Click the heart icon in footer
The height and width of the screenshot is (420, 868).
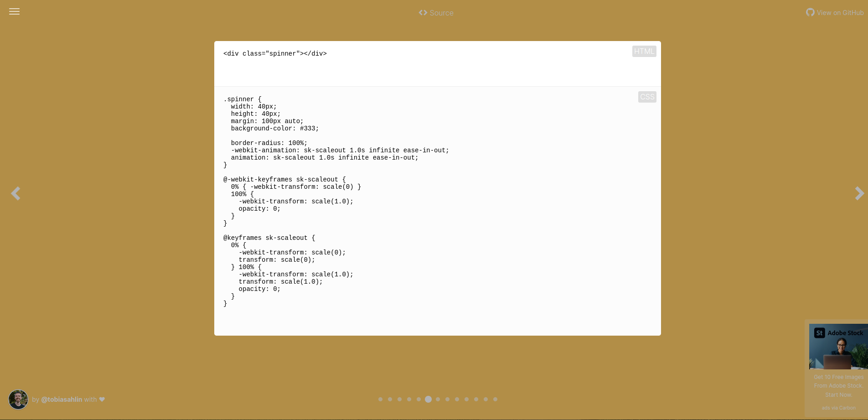pos(102,399)
